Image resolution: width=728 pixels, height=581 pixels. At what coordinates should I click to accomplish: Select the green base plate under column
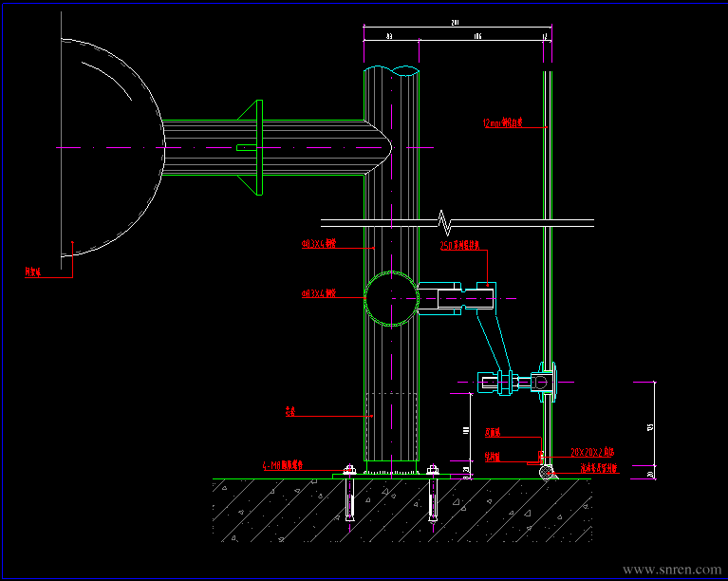click(x=391, y=476)
